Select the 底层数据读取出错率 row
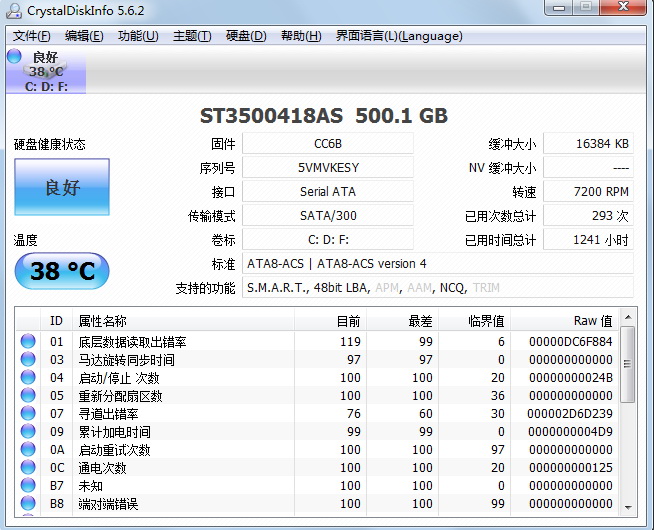Viewport: 654px width, 530px height. (x=318, y=342)
